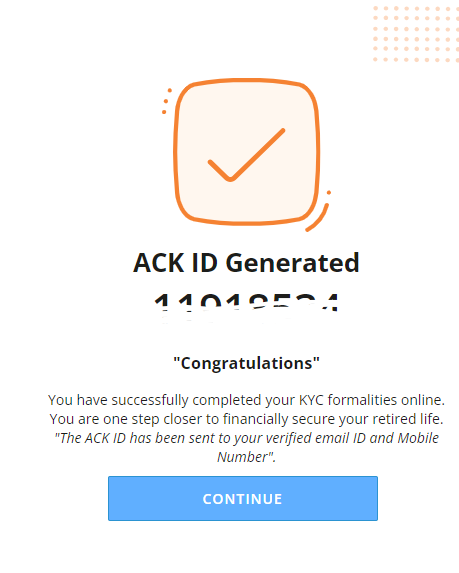
Task: Click the word "Generated" in the heading
Action: click(292, 263)
